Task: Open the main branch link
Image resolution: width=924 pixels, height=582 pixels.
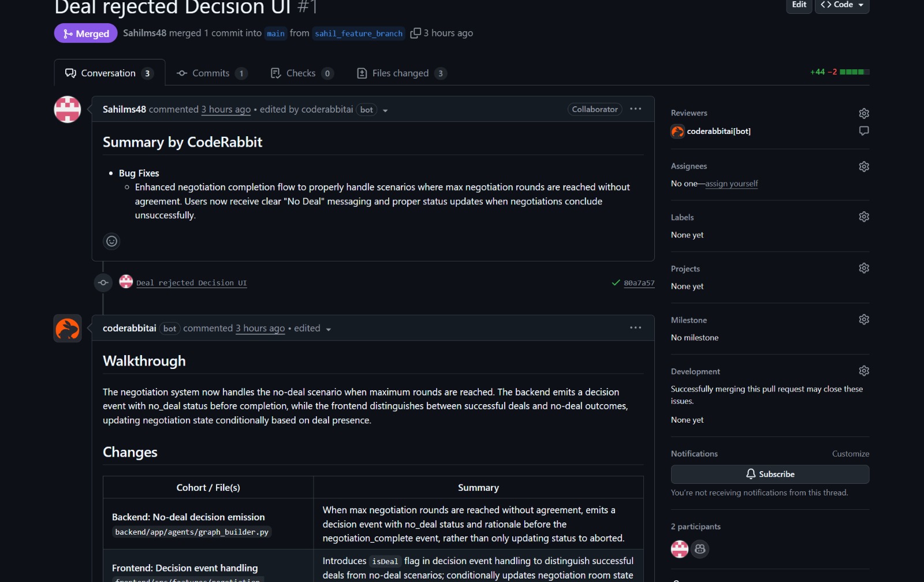Action: pyautogui.click(x=275, y=33)
